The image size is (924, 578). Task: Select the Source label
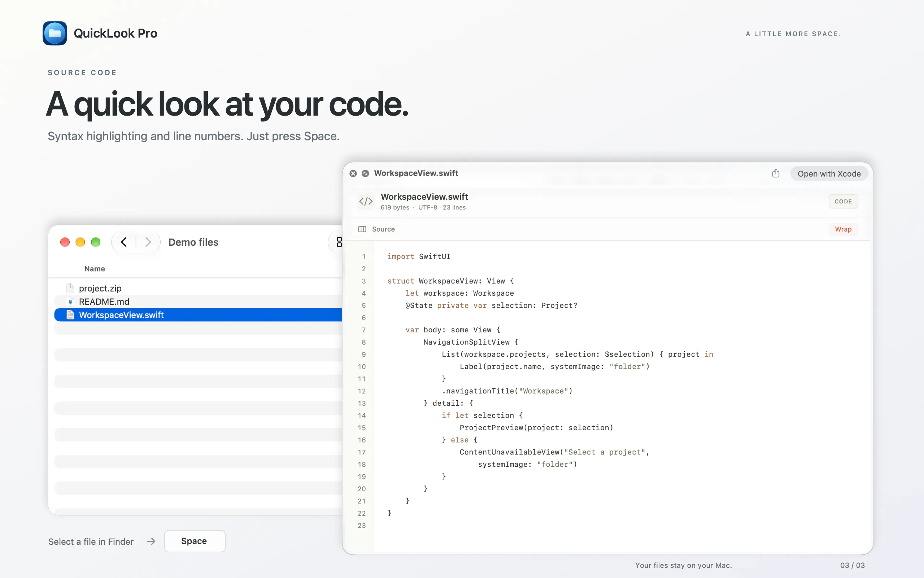point(383,229)
